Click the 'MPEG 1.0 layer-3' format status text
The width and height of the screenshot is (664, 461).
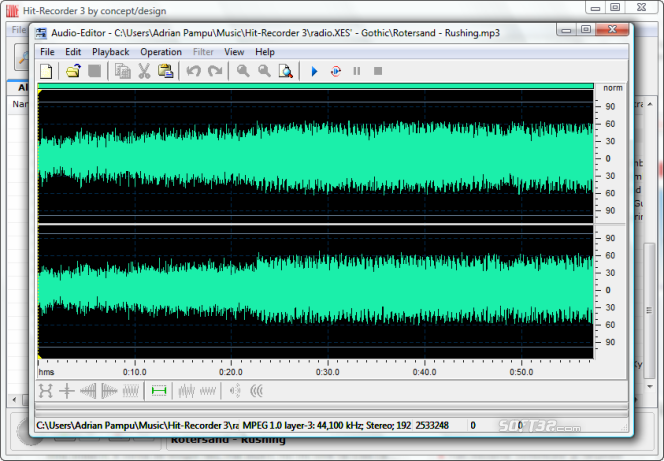point(326,425)
